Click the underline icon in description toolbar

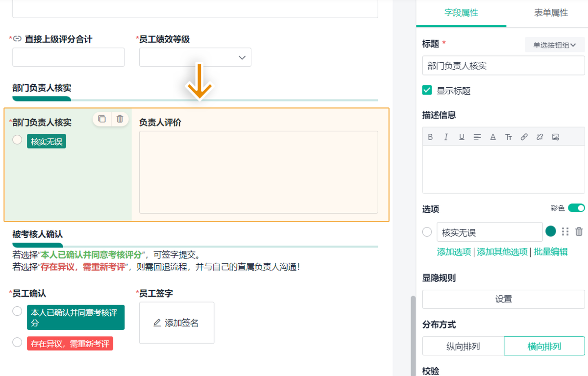[462, 137]
